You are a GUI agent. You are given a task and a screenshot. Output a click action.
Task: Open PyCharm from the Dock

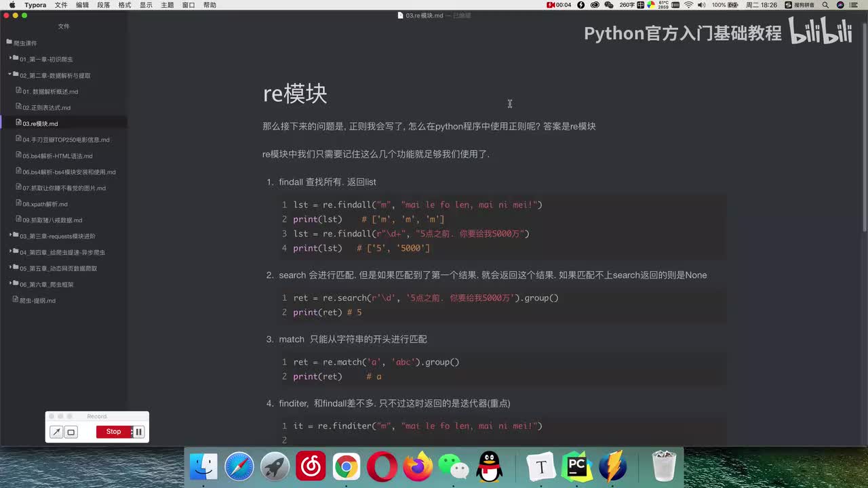pos(577,467)
